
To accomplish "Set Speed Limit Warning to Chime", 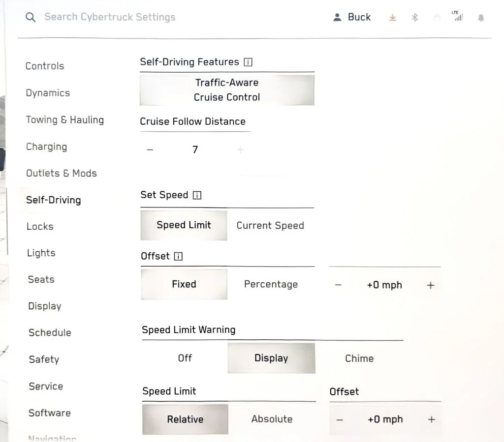I will click(x=359, y=358).
